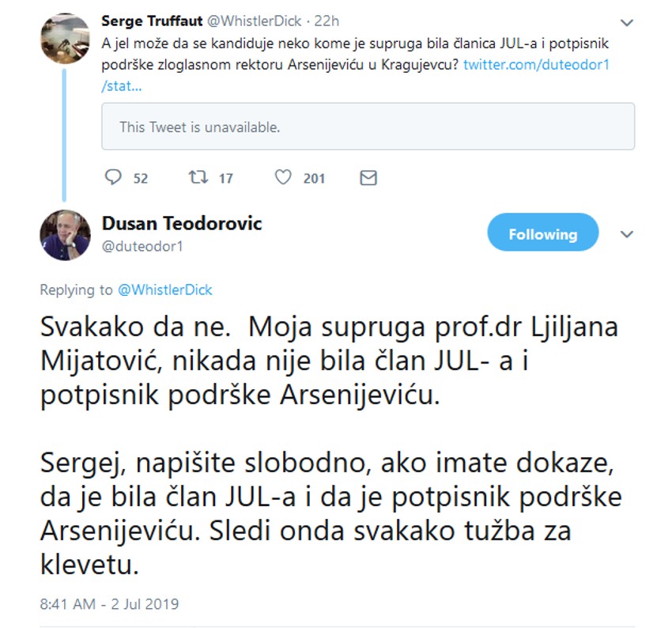This screenshot has height=628, width=672.
Task: Open Serge Truffaut's profile picture
Action: click(x=65, y=38)
